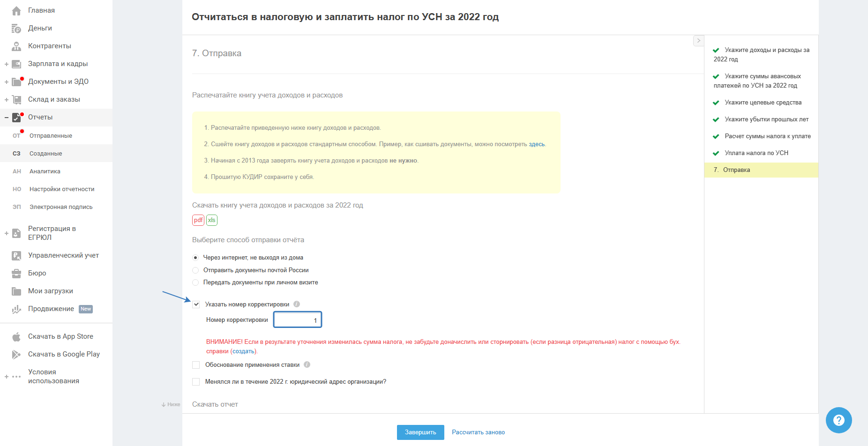Click info icon next to correction number checkbox
The width and height of the screenshot is (868, 446).
297,305
